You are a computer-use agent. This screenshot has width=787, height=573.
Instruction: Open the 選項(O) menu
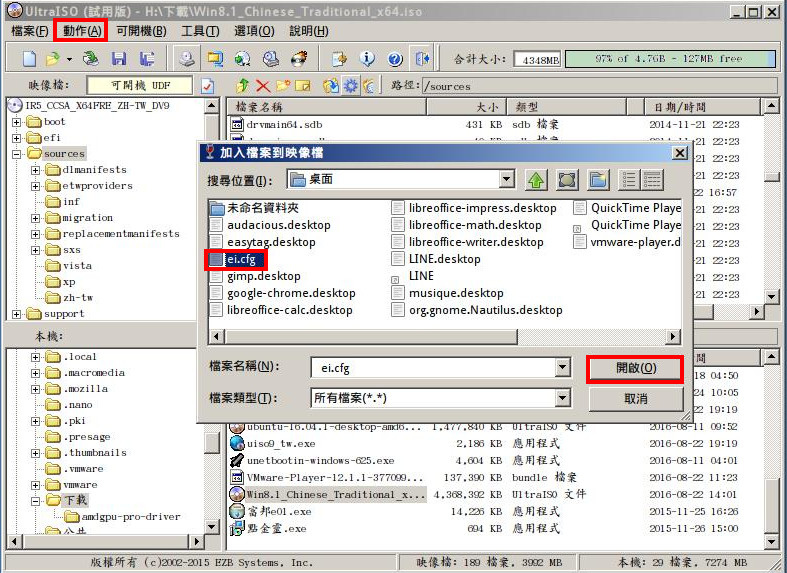(x=254, y=31)
